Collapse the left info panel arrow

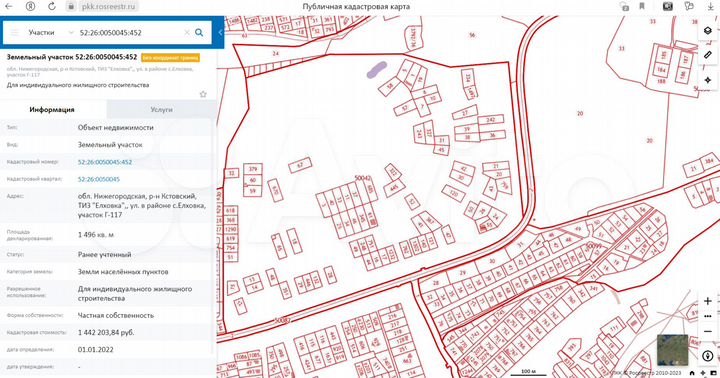pos(220,33)
